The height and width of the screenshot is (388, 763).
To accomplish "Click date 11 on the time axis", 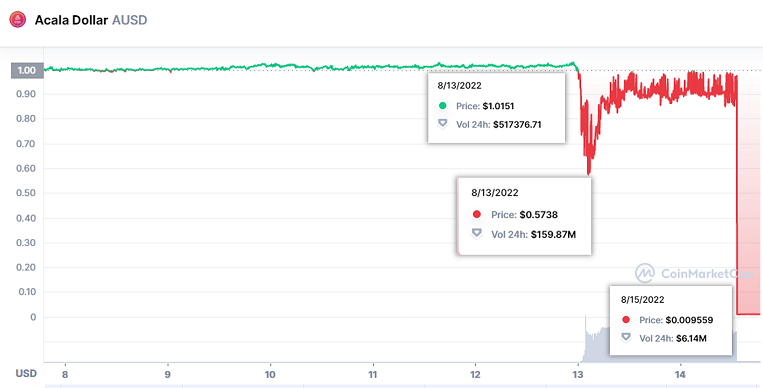I will (373, 374).
